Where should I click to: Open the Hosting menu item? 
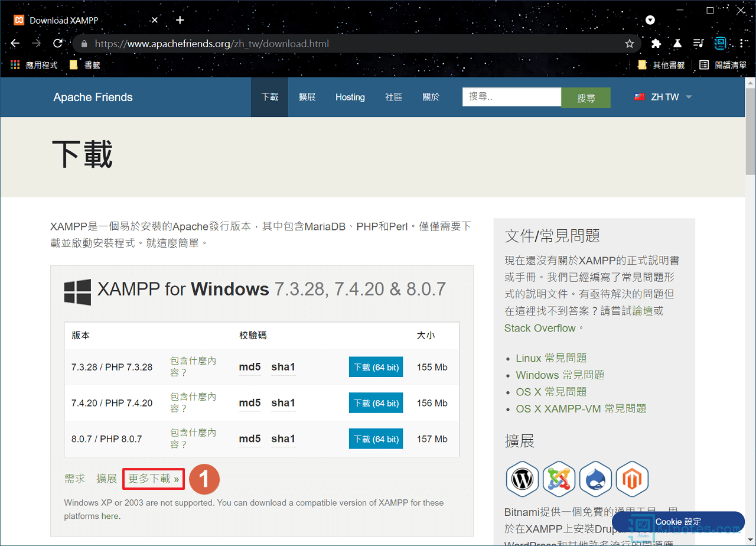point(350,97)
